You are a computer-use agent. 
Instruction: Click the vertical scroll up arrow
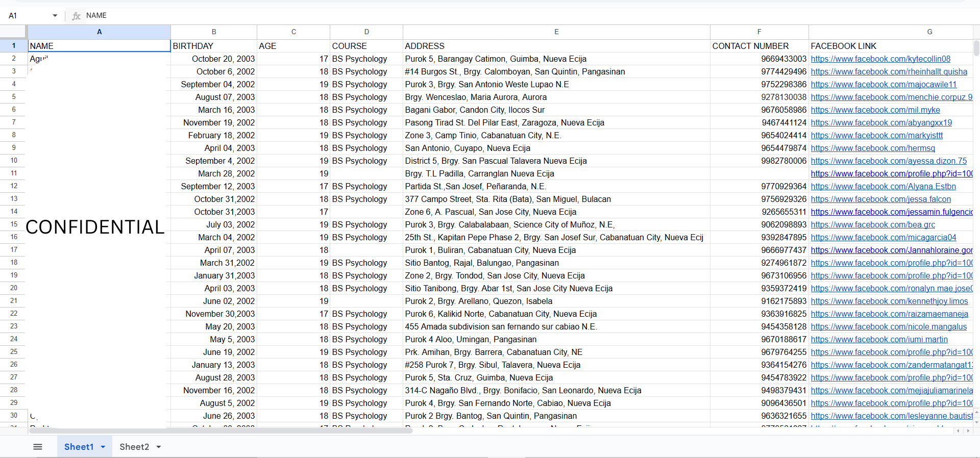point(976,411)
